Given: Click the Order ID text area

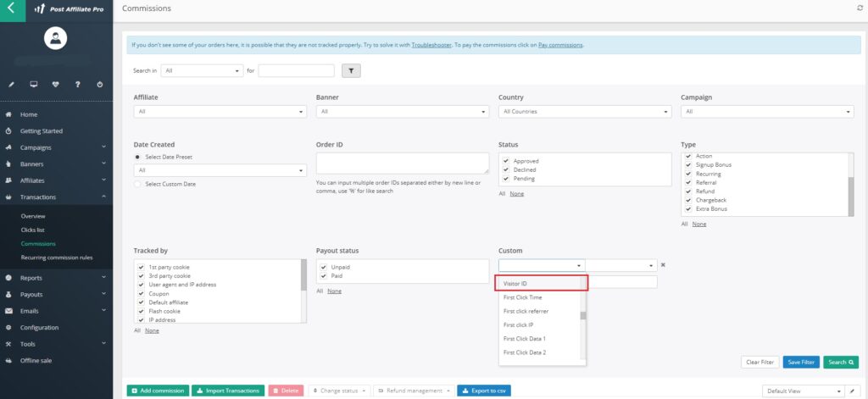Looking at the screenshot, I should coord(402,163).
